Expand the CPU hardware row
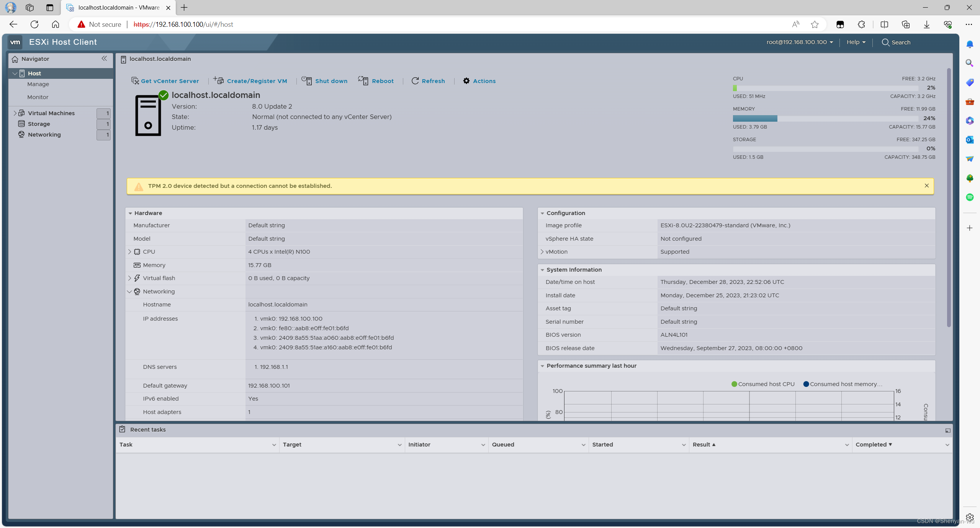Image resolution: width=980 pixels, height=528 pixels. 129,252
